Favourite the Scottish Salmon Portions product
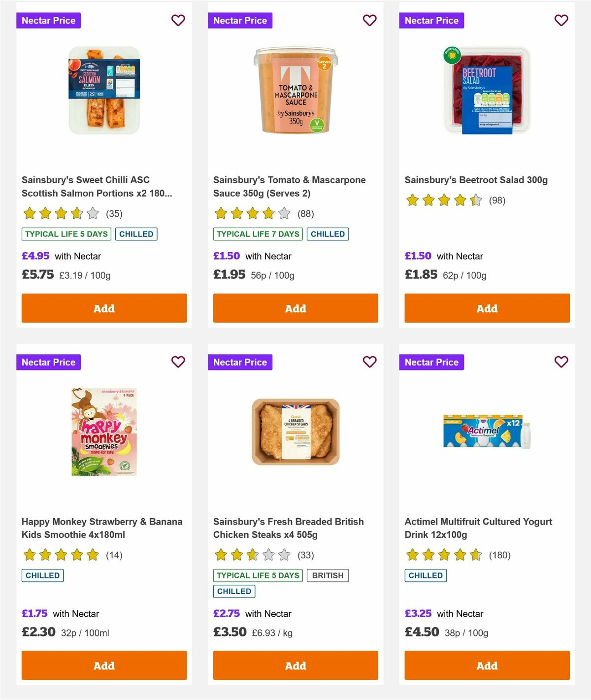This screenshot has height=700, width=591. (178, 20)
